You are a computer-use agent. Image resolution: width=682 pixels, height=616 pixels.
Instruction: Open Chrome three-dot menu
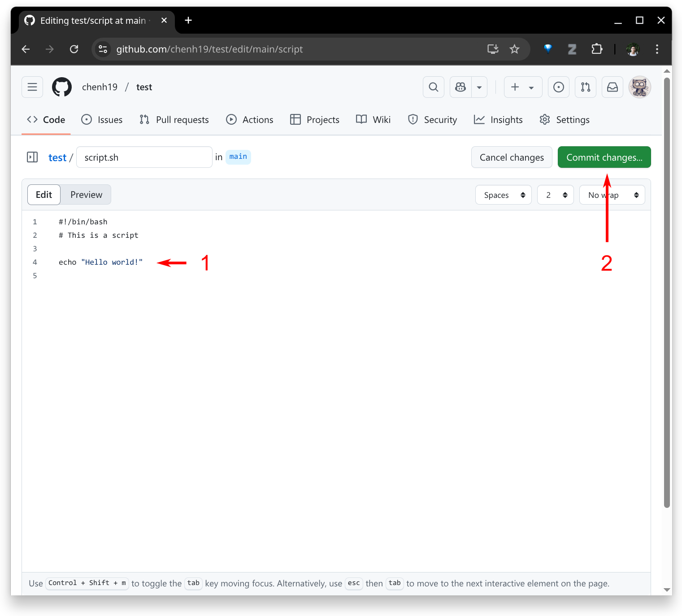pos(657,49)
